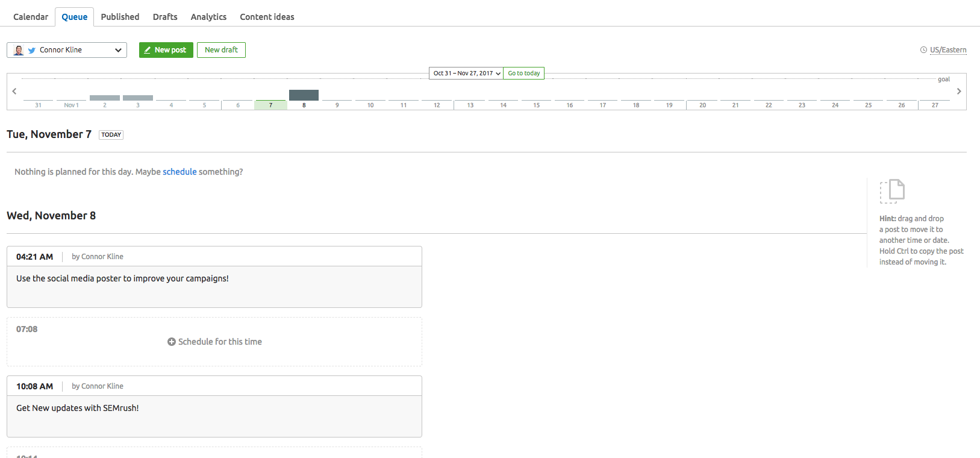Select day 3 bar in timeline

click(138, 99)
